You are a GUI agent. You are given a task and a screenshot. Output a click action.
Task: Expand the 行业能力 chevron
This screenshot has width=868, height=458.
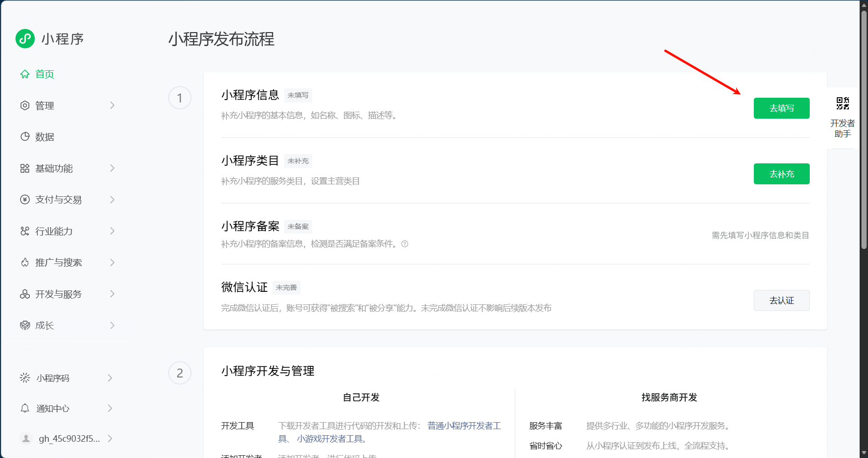[x=112, y=231]
